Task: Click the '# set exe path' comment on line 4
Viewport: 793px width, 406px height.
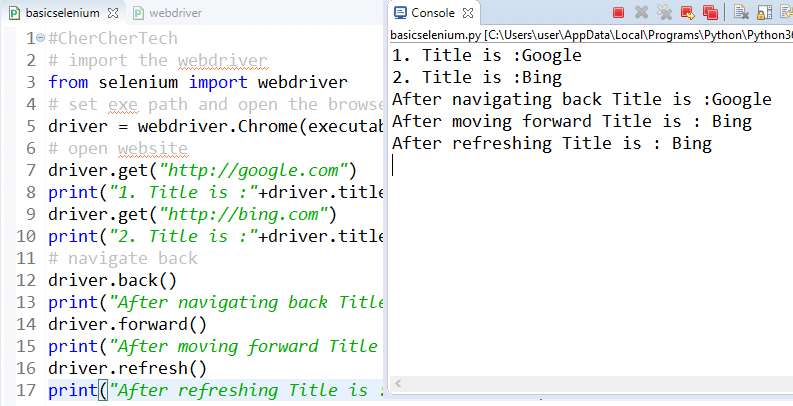Action: pos(215,105)
